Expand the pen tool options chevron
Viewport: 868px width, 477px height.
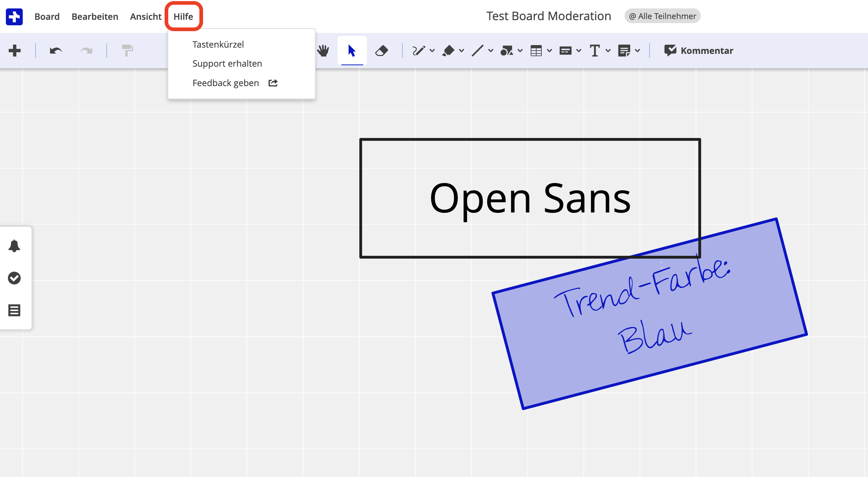432,51
